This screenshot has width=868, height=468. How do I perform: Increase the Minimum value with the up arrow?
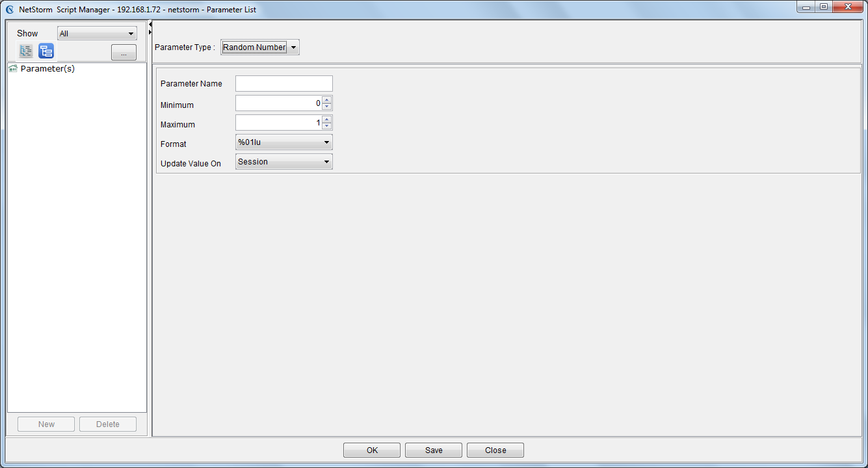326,99
